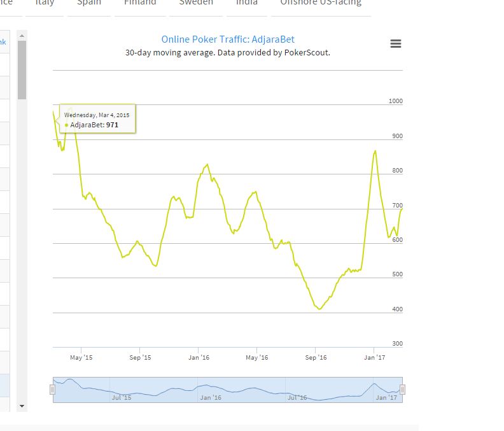Open the Finland tab
Viewport: 504px width, 431px height.
140,3
